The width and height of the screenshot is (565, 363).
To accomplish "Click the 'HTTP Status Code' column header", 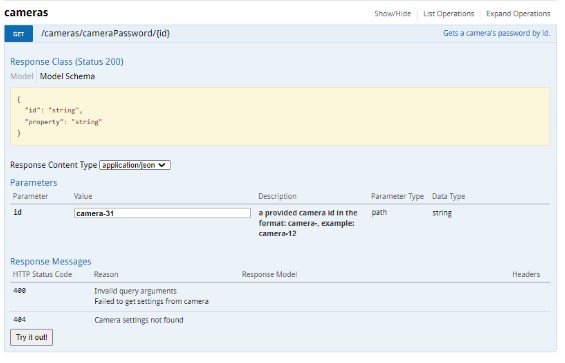I will coord(42,274).
